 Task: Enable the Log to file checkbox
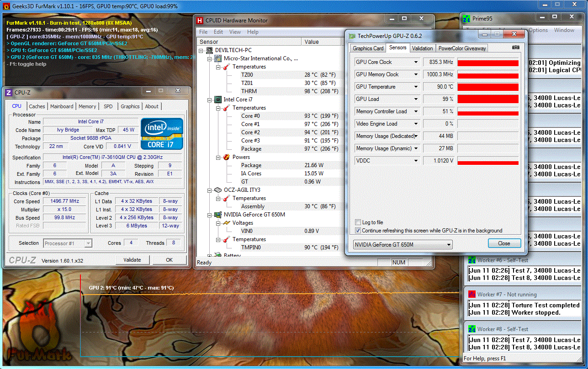[x=358, y=222]
